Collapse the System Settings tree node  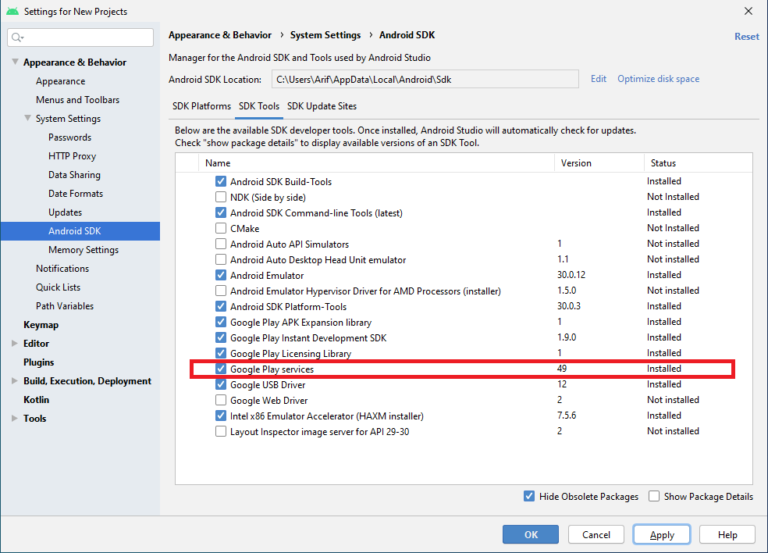click(x=28, y=119)
